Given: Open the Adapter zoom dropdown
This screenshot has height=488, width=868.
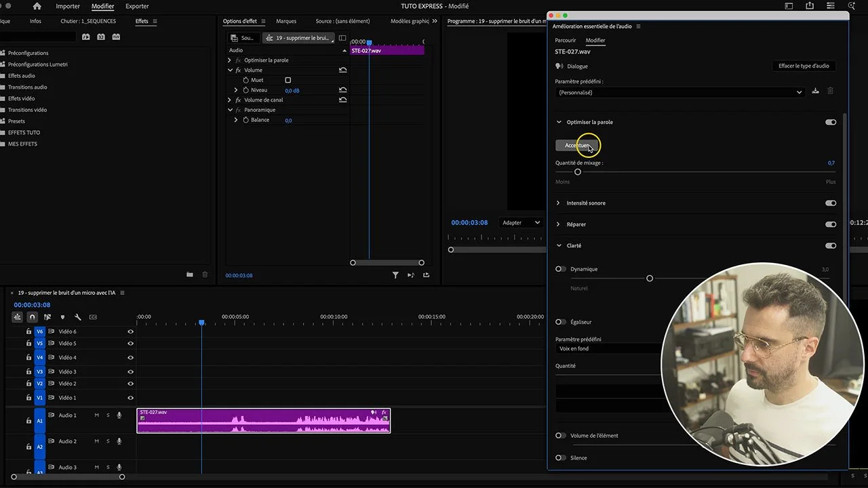Looking at the screenshot, I should [x=521, y=222].
